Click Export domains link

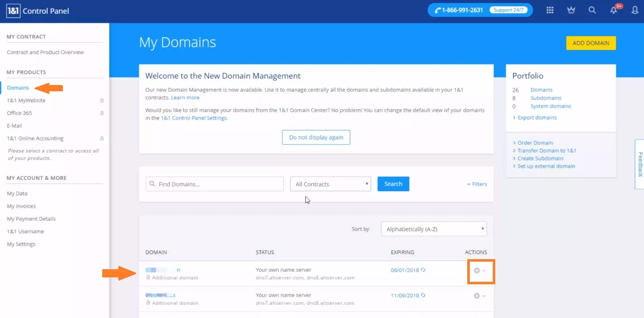(x=537, y=117)
